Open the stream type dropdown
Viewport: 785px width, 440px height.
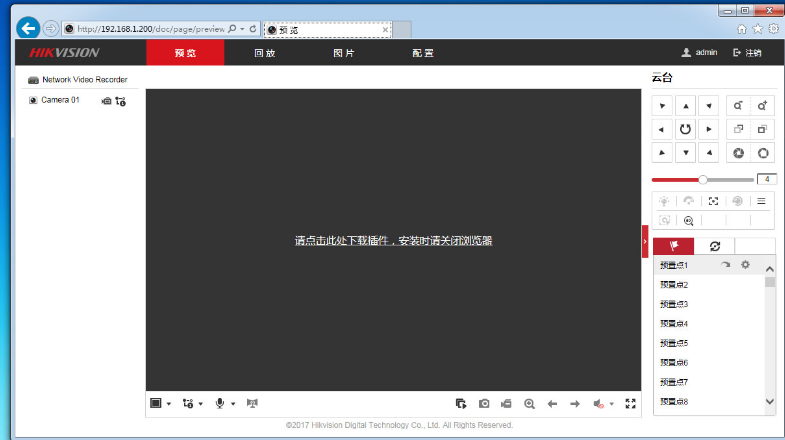(x=192, y=403)
